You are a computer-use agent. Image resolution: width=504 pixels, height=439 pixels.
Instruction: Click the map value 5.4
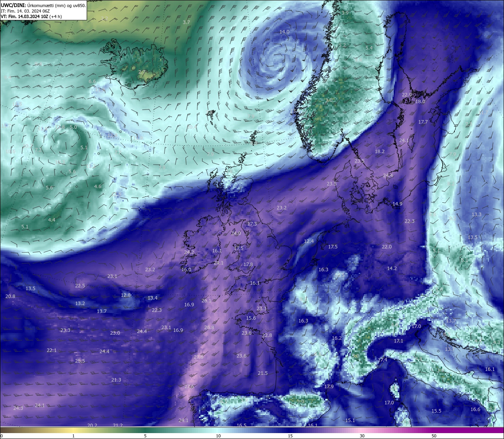click(x=369, y=48)
